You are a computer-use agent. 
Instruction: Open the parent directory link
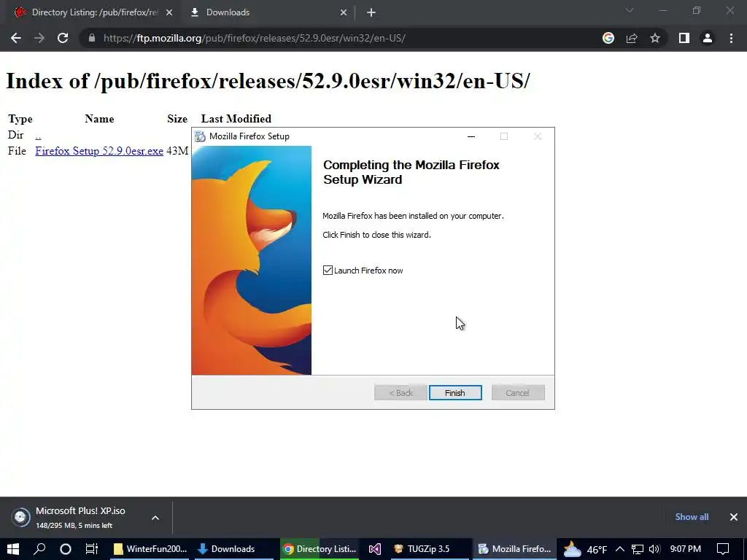[38, 135]
